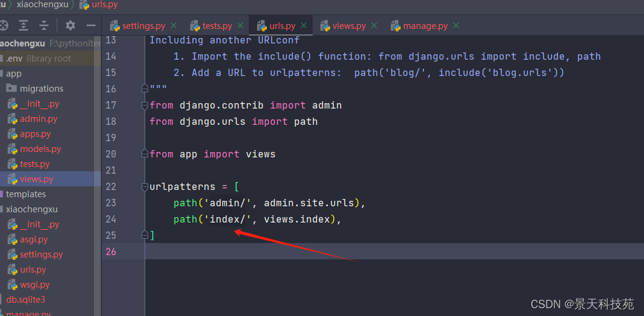Click the Collapse All icon in project toolbar
Screen dimensions: 644x316
click(44, 25)
